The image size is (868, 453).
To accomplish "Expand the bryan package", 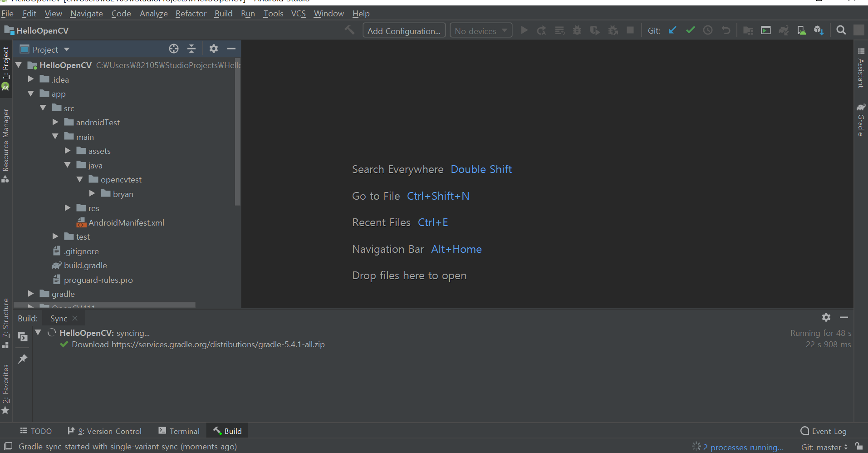I will coord(92,193).
